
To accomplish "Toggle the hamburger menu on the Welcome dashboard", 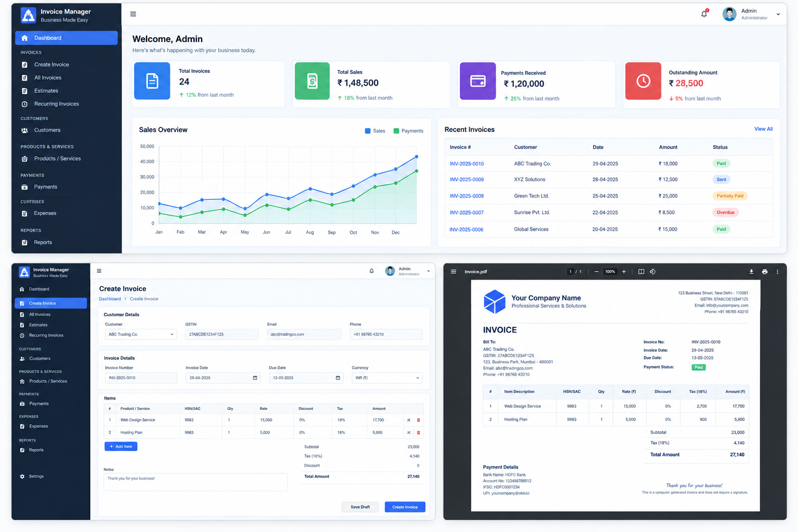I will point(133,14).
